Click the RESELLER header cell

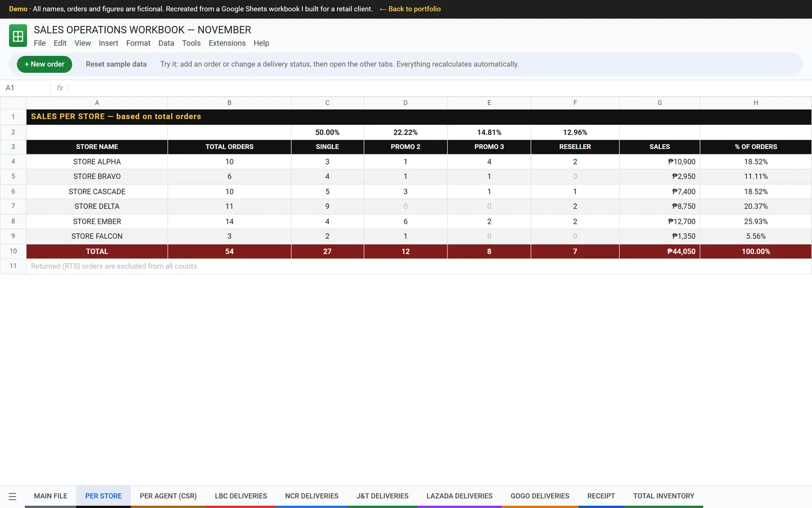pyautogui.click(x=575, y=147)
